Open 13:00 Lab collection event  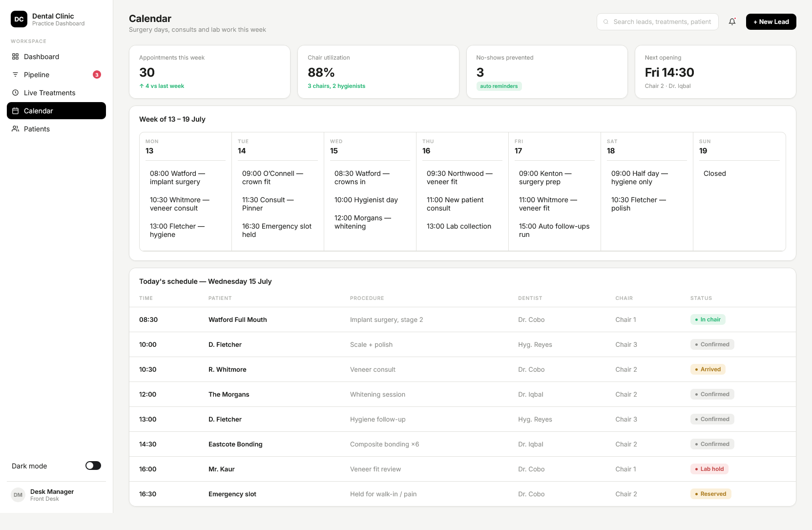(x=459, y=226)
